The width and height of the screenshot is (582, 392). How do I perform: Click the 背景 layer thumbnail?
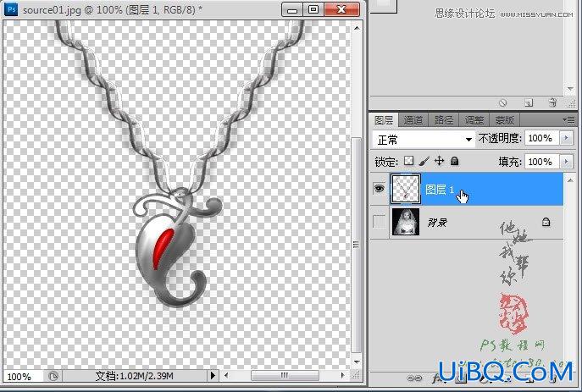[406, 222]
